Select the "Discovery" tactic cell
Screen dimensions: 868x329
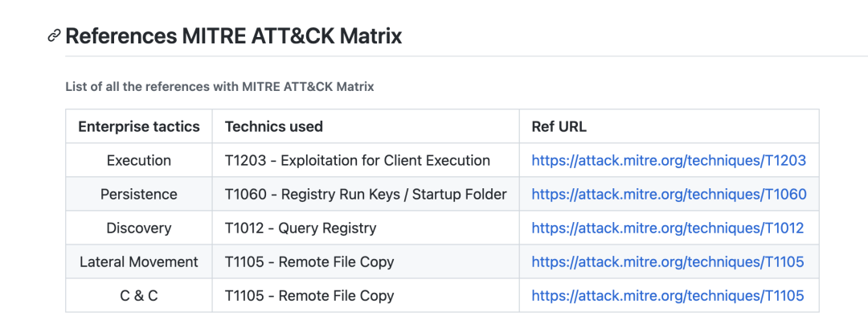point(139,228)
